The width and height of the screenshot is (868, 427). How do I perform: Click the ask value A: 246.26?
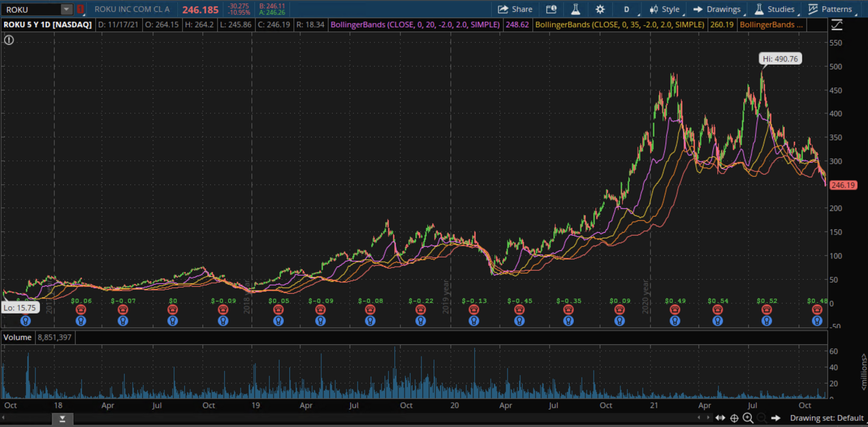point(272,12)
